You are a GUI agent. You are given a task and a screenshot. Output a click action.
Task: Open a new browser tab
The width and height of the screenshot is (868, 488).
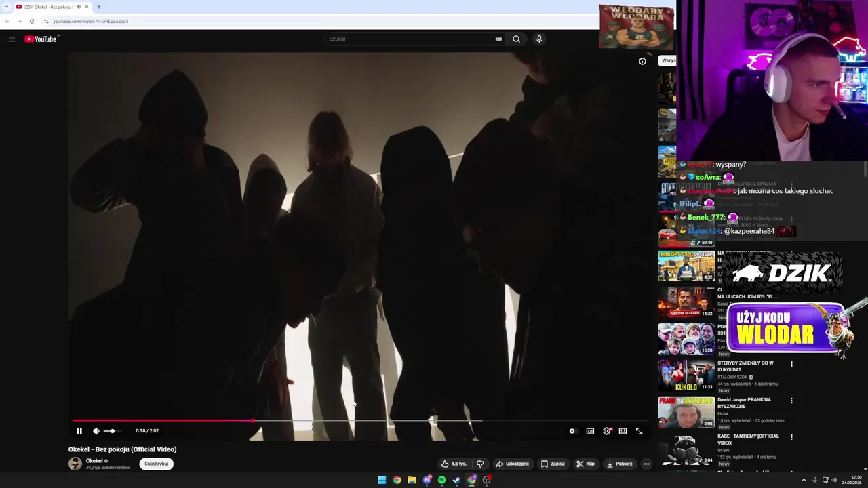(x=99, y=7)
